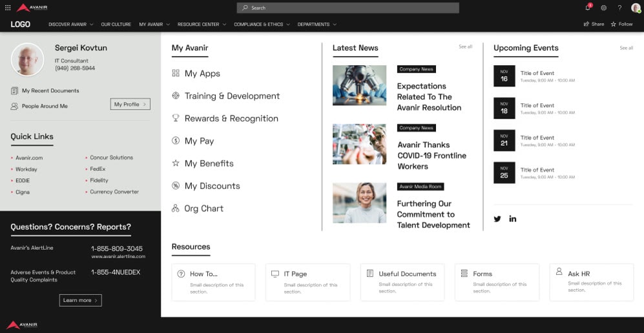This screenshot has width=644, height=333.
Task: Click the Avanir logo in the footer
Action: point(22,325)
